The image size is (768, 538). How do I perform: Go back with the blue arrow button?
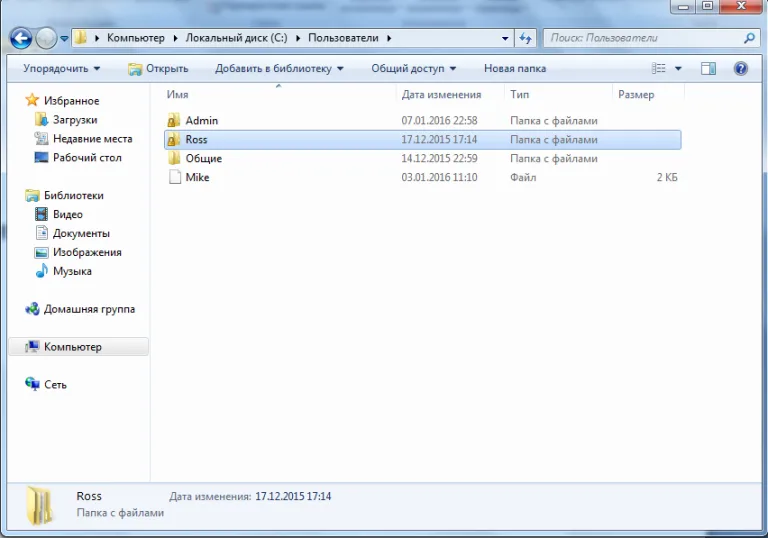[x=21, y=38]
